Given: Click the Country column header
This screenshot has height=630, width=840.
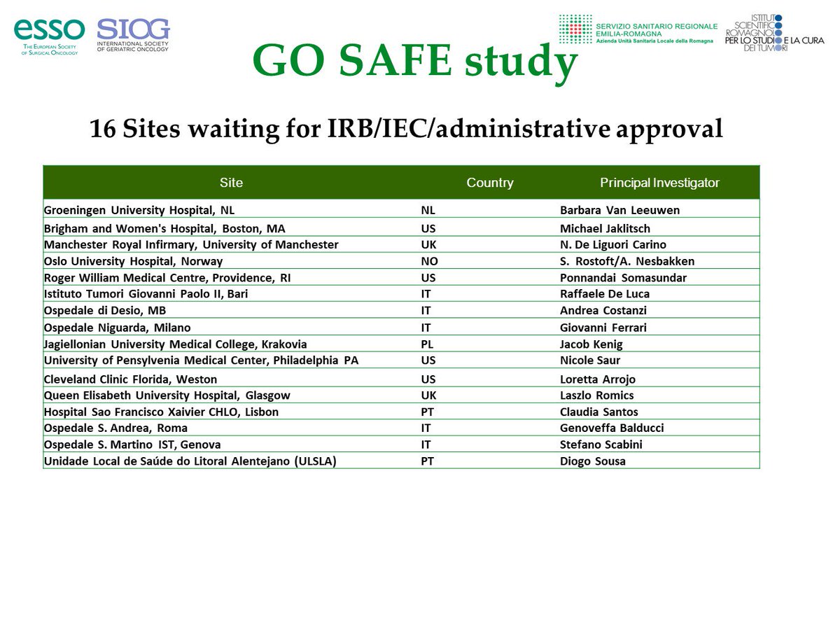Looking at the screenshot, I should click(x=490, y=183).
